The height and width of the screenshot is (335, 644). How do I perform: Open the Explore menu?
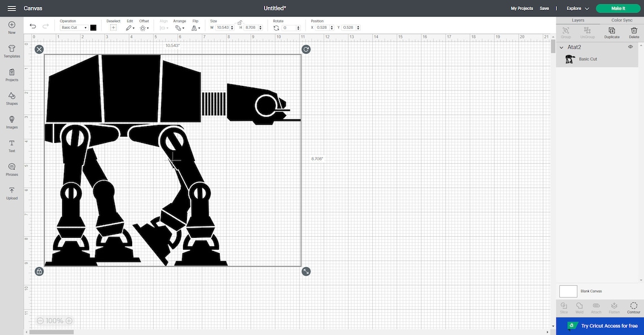click(575, 8)
